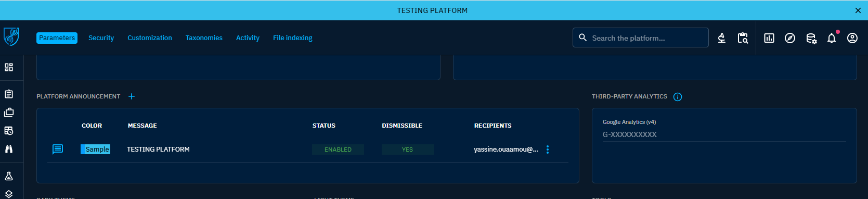Open bulk search clipboard icon
The height and width of the screenshot is (199, 868).
coord(743,38)
